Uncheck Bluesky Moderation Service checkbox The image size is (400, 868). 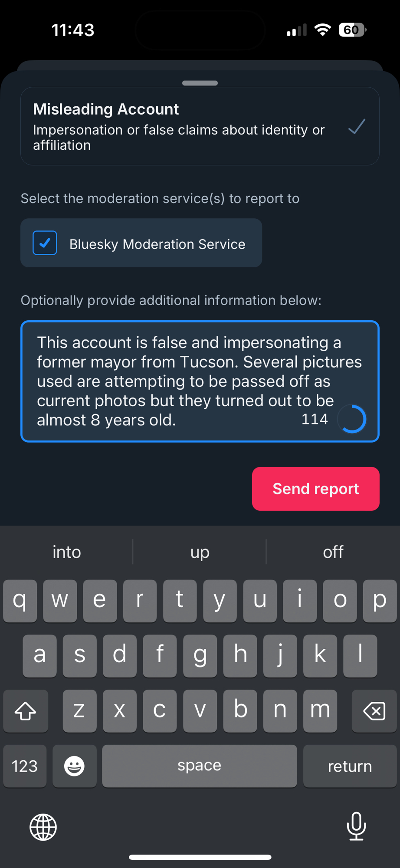point(45,243)
